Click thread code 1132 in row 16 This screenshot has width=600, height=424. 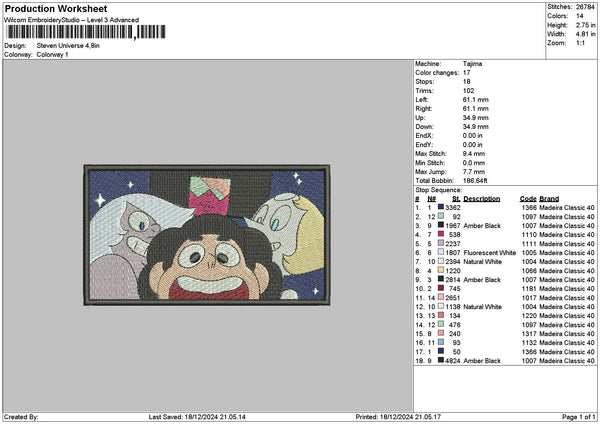point(529,342)
